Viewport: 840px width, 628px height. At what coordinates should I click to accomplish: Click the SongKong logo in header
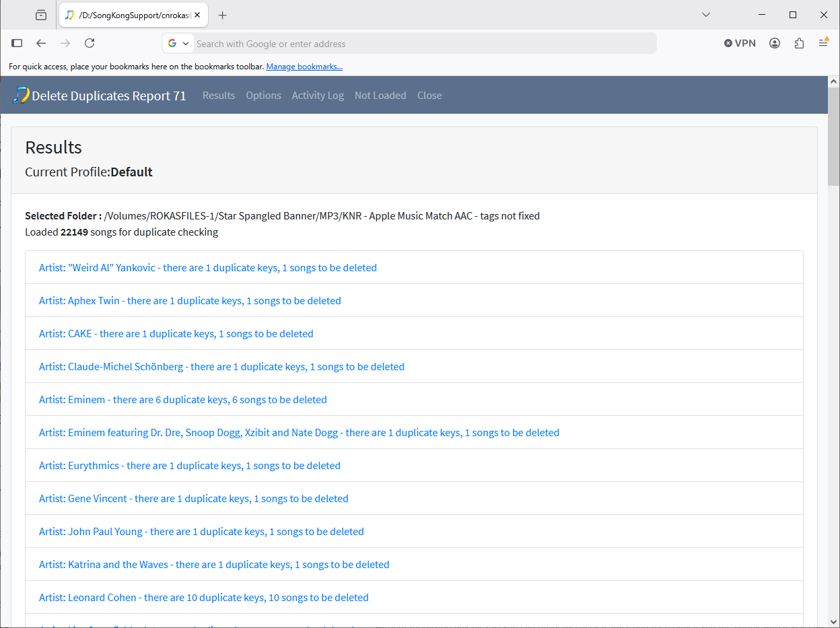pos(21,95)
